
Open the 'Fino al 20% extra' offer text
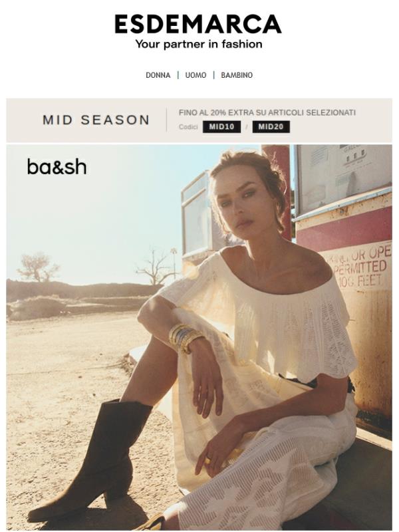pos(267,112)
